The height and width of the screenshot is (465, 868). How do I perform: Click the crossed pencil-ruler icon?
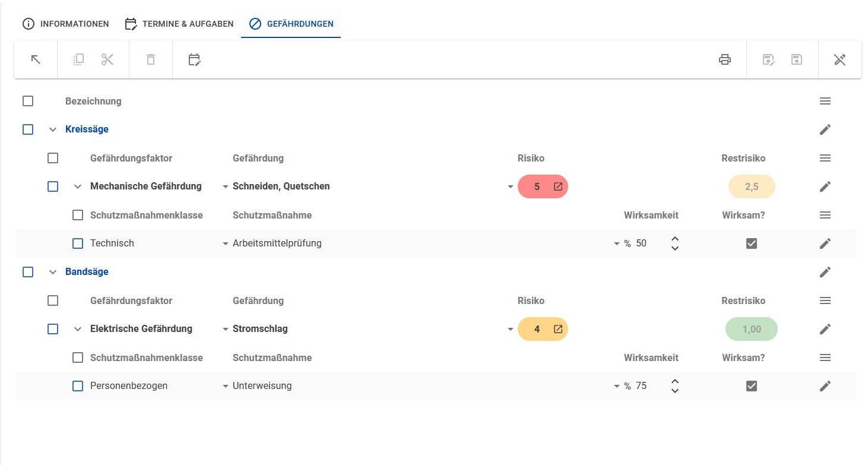[840, 59]
